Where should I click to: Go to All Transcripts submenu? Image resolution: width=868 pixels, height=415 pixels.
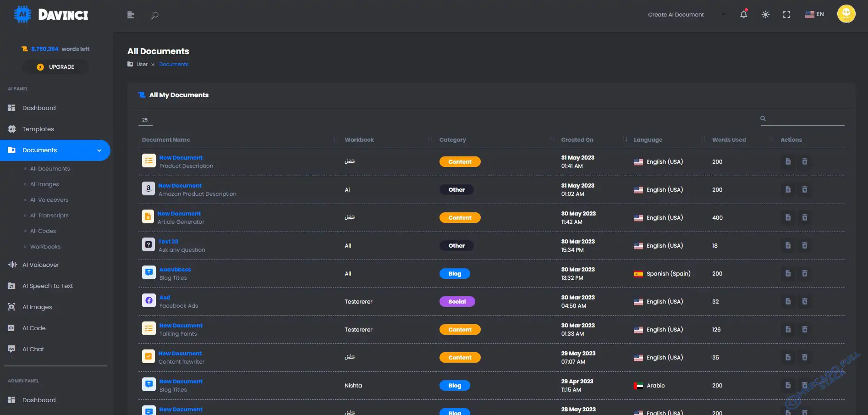pos(49,216)
